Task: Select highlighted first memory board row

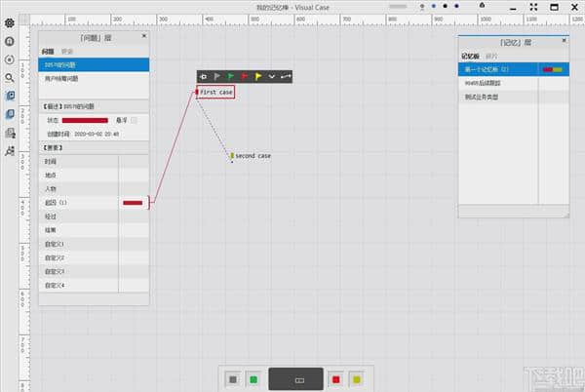Action: [514, 69]
